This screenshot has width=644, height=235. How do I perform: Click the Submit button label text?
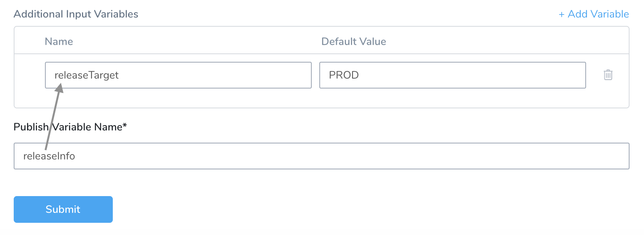63,209
